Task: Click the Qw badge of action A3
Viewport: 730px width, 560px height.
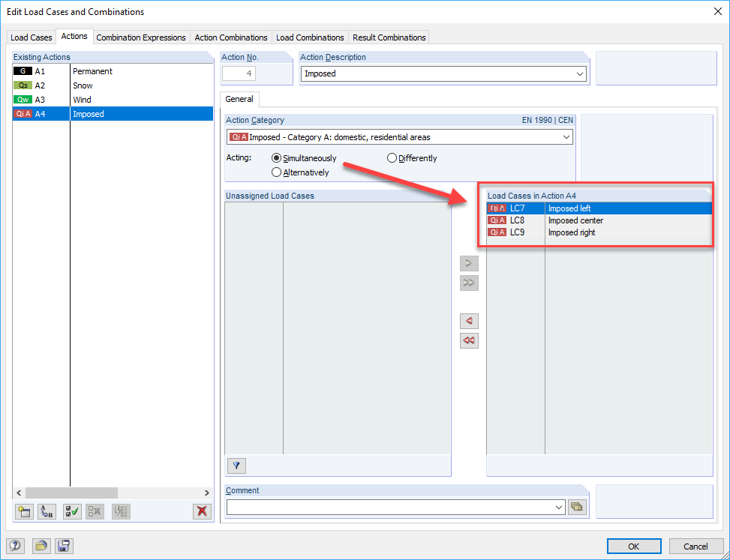Action: [23, 100]
